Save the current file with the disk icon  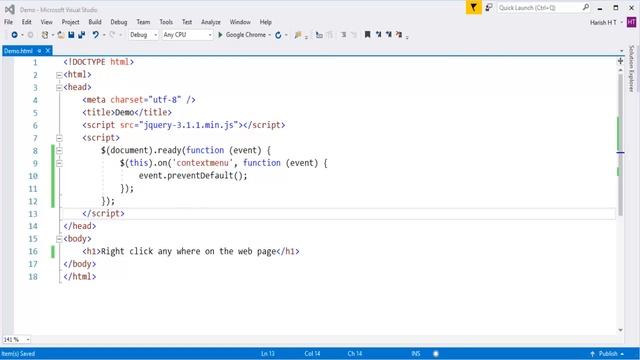[71, 35]
